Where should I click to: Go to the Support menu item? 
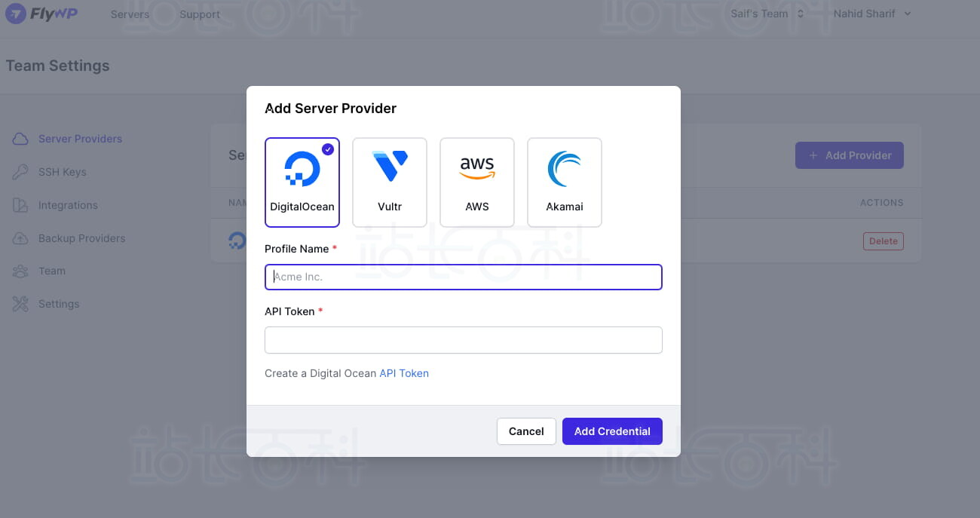[200, 14]
